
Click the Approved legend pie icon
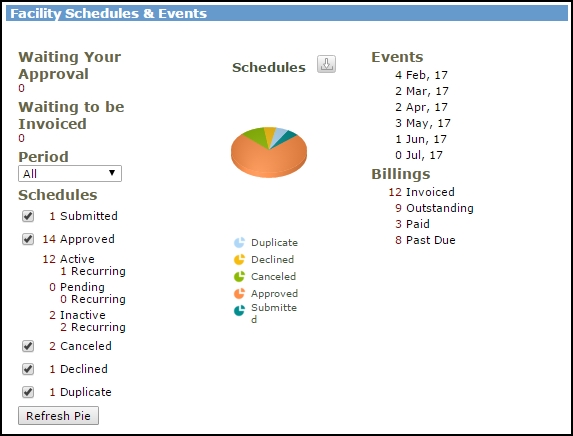click(x=239, y=293)
